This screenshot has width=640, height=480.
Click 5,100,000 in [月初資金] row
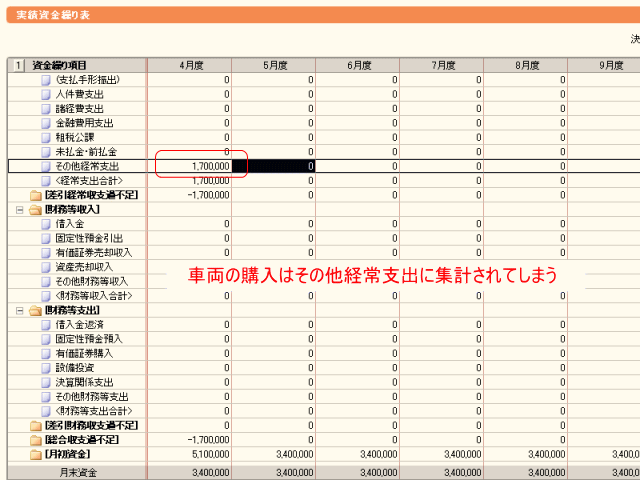click(211, 454)
